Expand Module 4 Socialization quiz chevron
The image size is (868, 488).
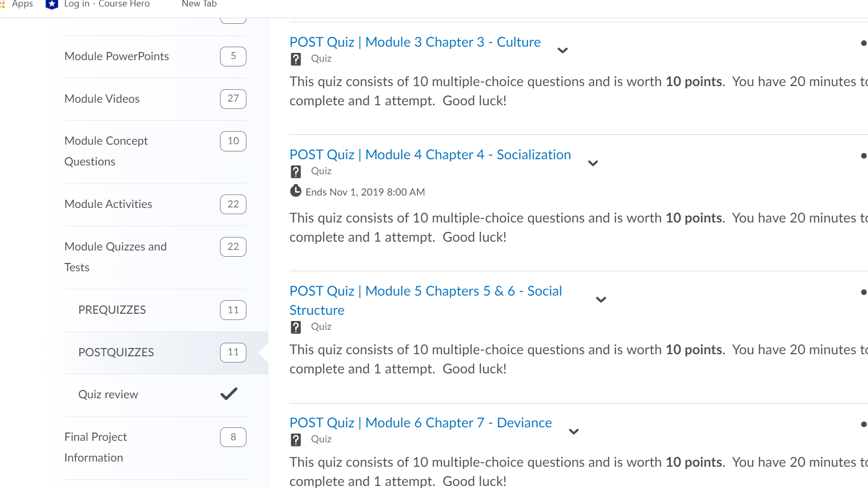[x=593, y=163]
